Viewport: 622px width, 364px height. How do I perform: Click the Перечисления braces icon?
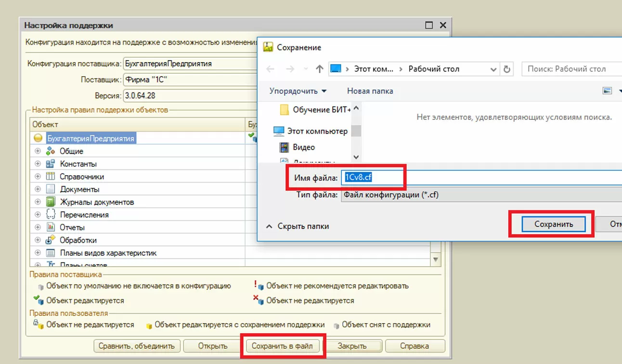point(51,215)
